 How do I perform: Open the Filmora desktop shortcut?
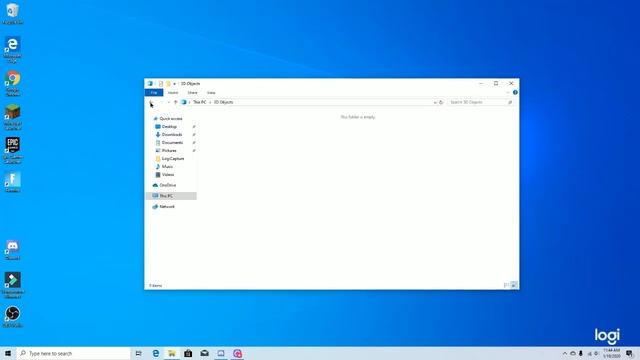[x=12, y=285]
